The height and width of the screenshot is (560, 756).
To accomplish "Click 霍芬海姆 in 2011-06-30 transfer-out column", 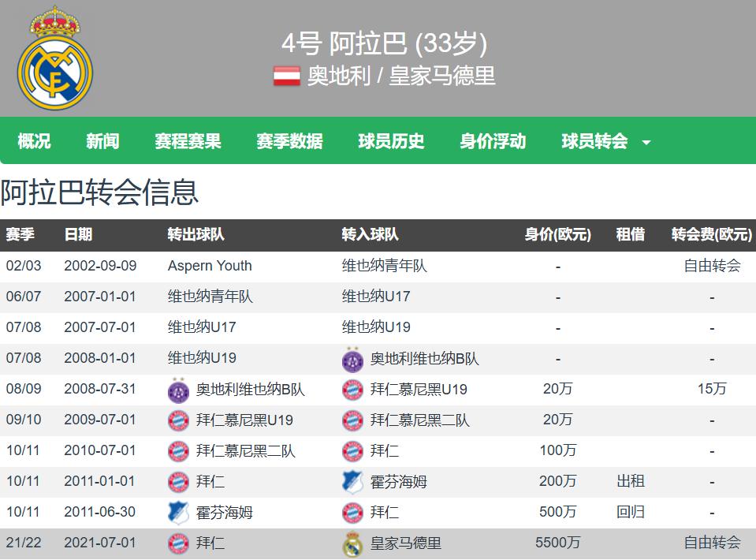I will (224, 512).
